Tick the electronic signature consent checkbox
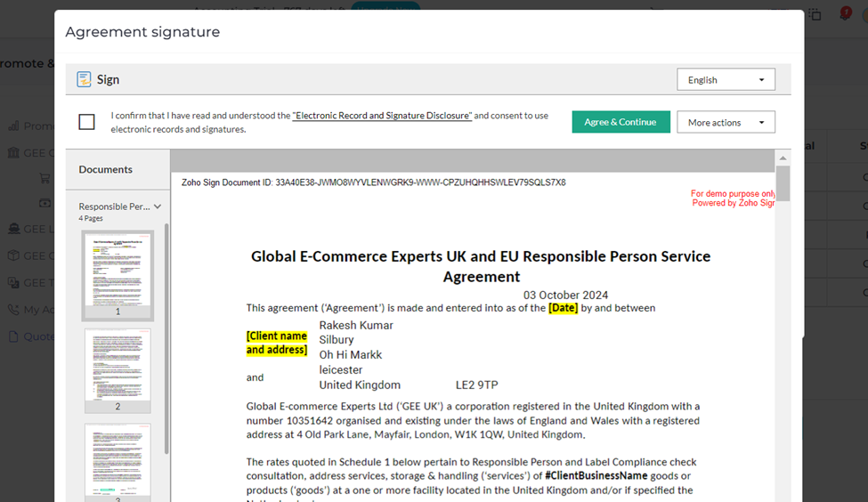Image resolution: width=868 pixels, height=502 pixels. [x=86, y=122]
